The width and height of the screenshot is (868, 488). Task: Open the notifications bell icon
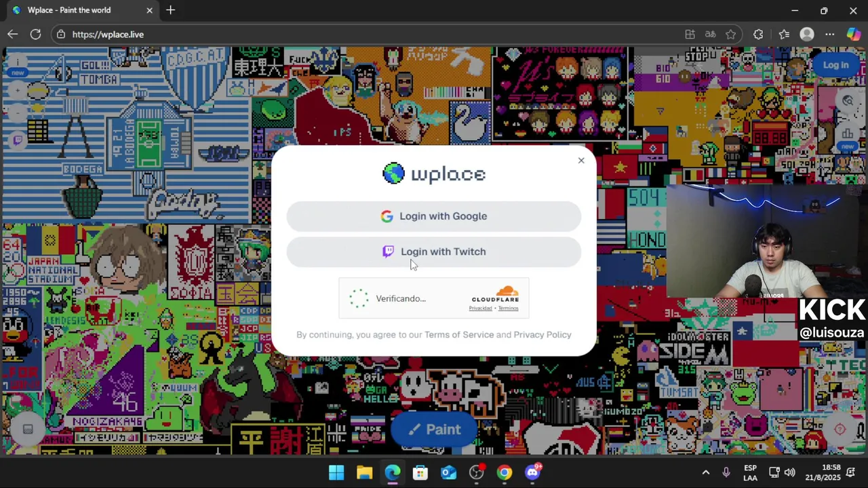click(851, 472)
